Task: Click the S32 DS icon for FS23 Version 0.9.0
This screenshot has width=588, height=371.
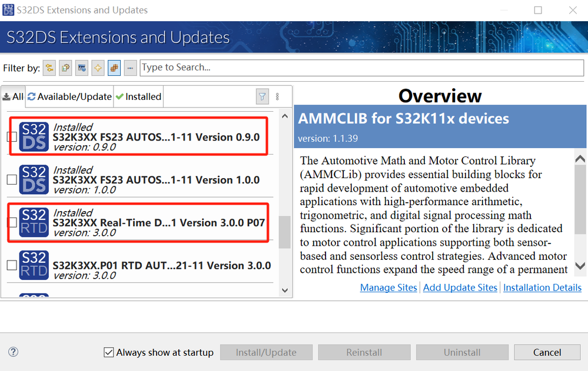Action: (x=34, y=137)
